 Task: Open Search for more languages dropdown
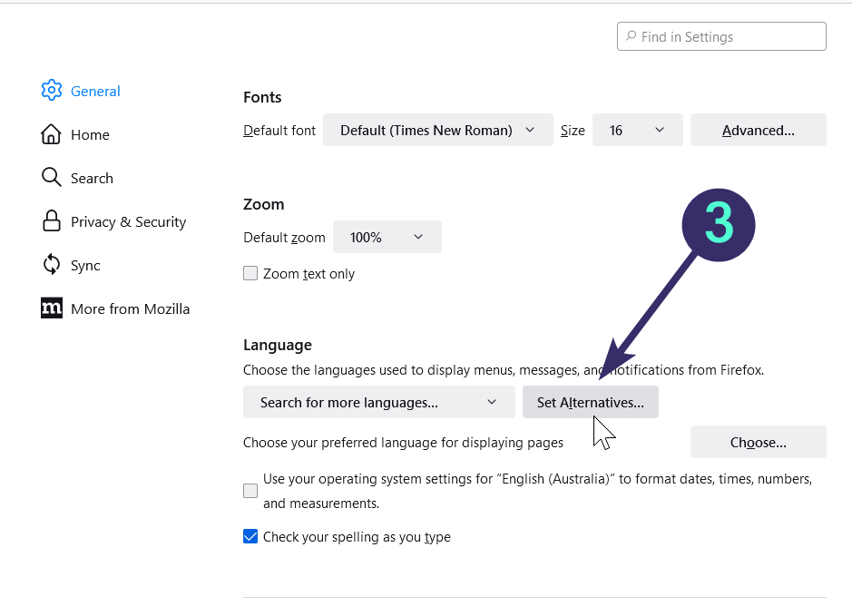tap(378, 402)
